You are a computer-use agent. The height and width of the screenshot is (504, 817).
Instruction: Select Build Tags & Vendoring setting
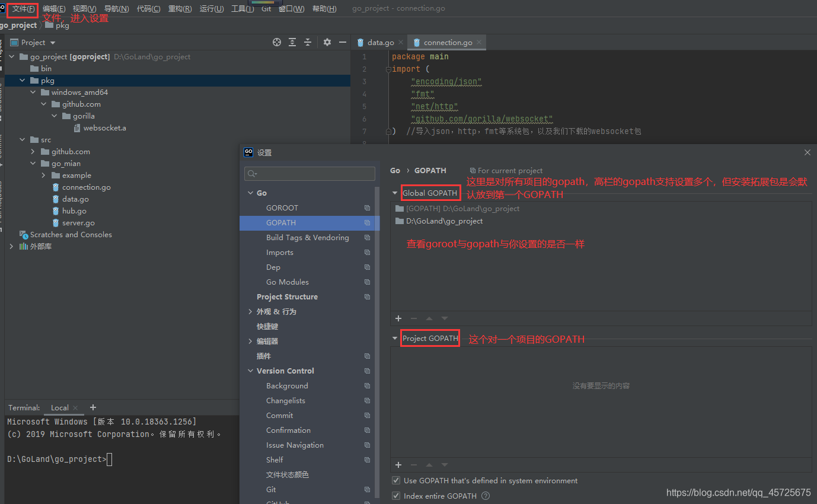coord(308,238)
